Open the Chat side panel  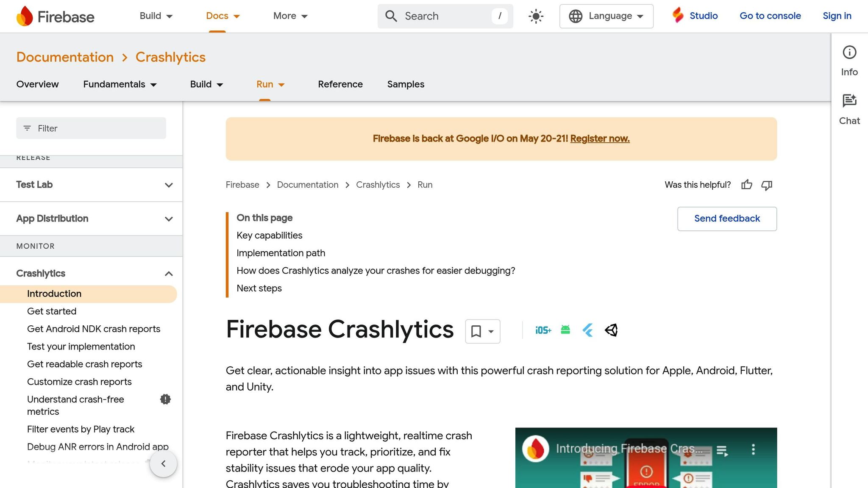tap(849, 110)
